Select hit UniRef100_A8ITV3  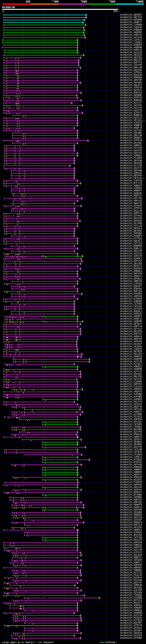[131, 17]
